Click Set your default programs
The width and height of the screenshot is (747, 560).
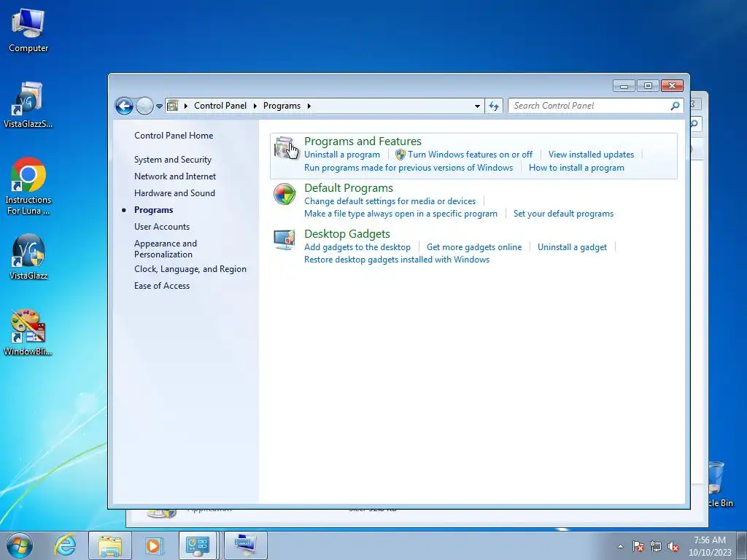click(x=563, y=214)
